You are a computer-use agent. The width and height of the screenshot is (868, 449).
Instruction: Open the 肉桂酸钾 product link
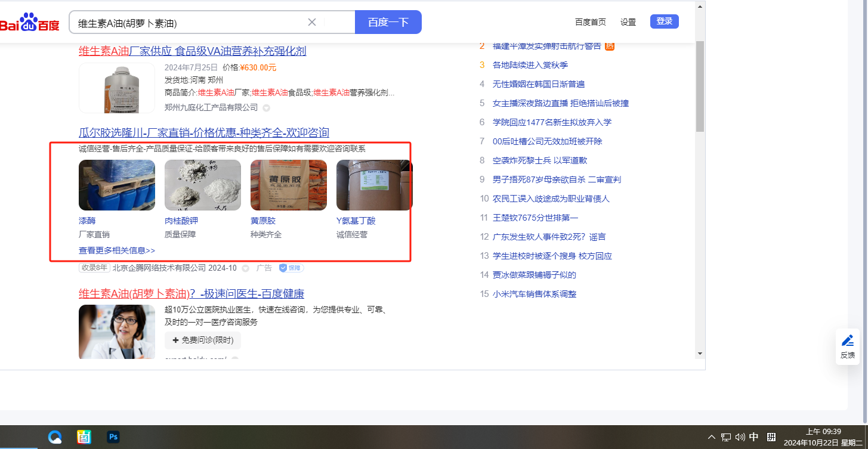pos(181,221)
